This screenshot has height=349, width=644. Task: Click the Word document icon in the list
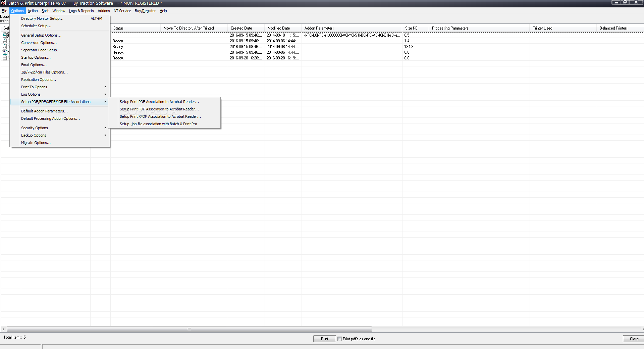pyautogui.click(x=5, y=52)
